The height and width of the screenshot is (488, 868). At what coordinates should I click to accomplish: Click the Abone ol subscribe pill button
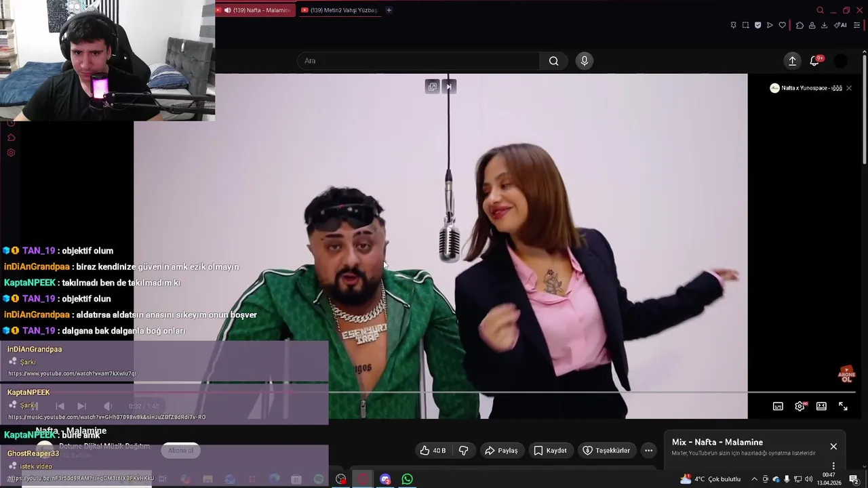click(x=180, y=451)
